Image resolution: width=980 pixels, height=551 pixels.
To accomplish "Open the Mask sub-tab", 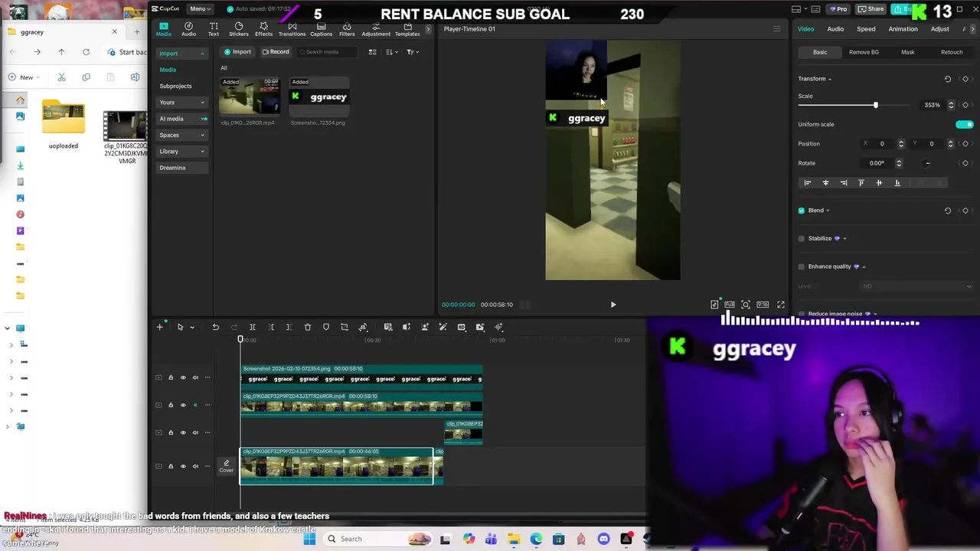I will 907,52.
